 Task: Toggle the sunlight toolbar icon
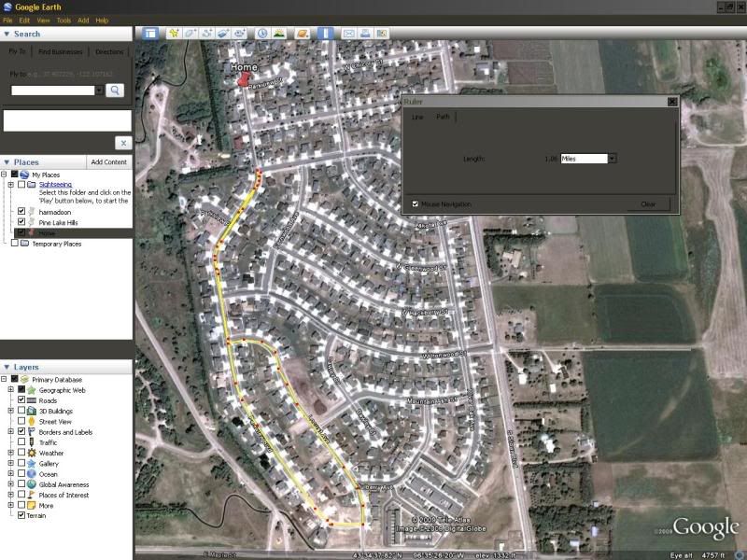click(278, 33)
